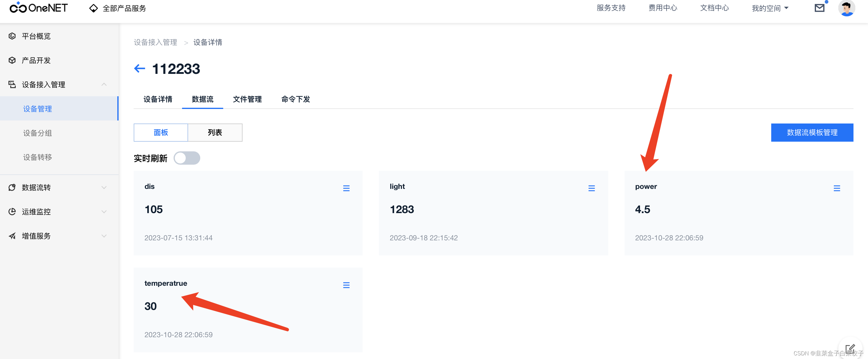This screenshot has height=359, width=868.
Task: Click the back arrow next to 112233
Action: click(x=139, y=69)
